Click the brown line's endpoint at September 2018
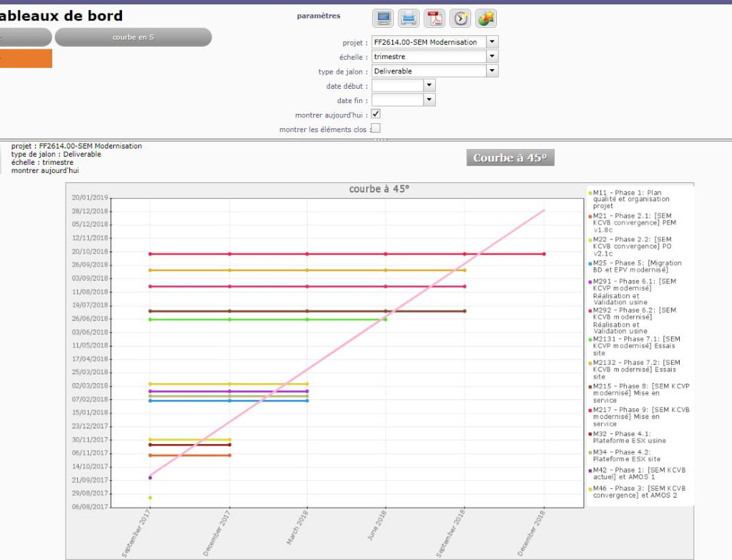The width and height of the screenshot is (732, 560). coord(464,311)
